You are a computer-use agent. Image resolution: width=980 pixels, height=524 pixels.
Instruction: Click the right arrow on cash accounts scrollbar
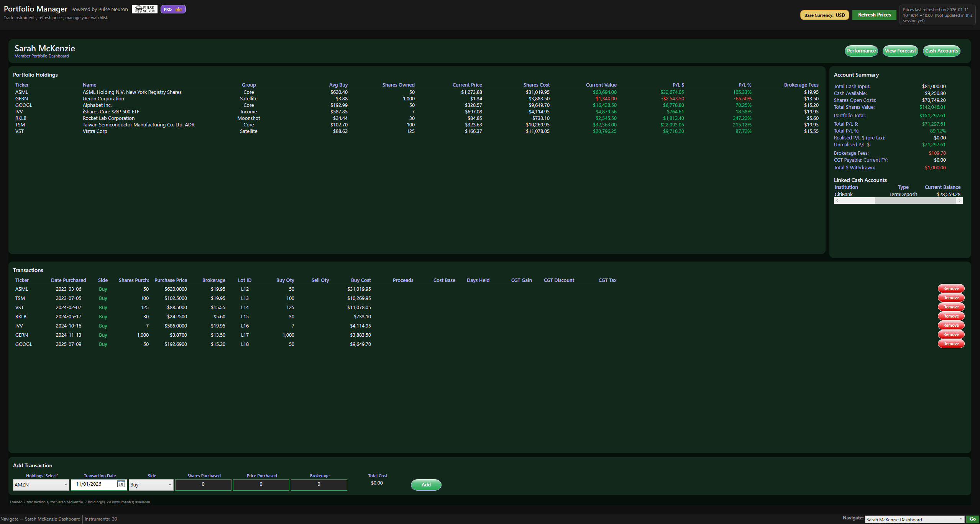[960, 200]
